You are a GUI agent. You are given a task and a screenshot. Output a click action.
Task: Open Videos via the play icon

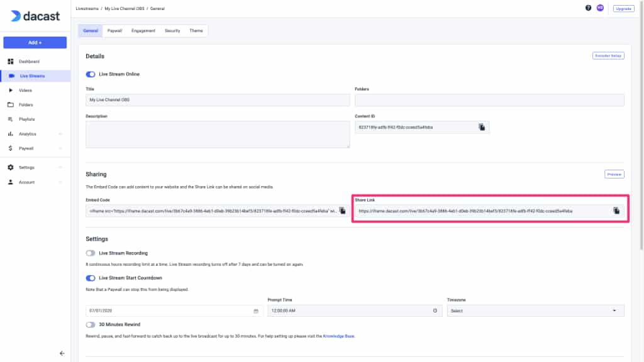click(x=11, y=90)
